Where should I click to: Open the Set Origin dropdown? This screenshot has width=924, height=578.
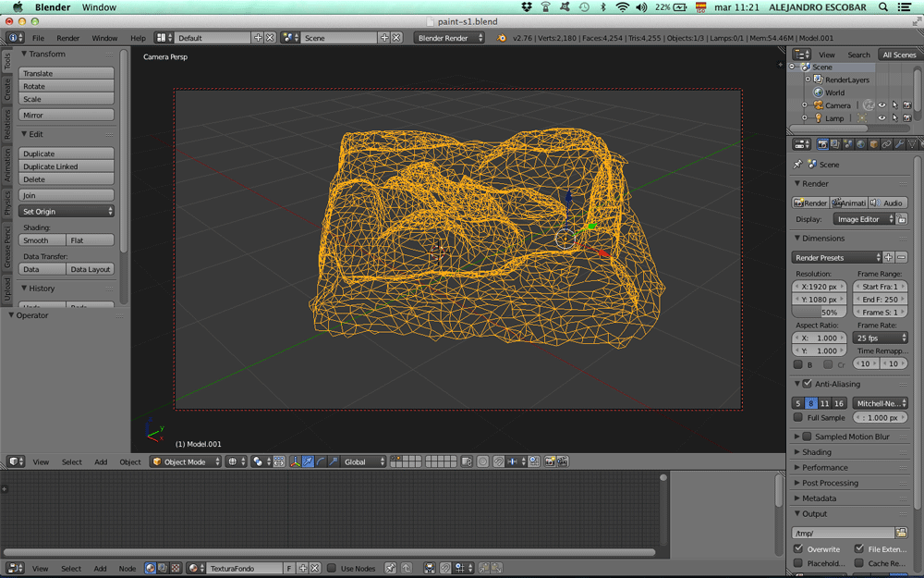point(67,212)
